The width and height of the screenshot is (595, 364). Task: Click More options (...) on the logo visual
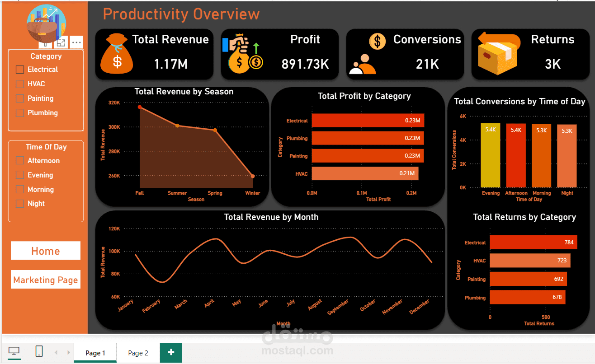(x=76, y=42)
